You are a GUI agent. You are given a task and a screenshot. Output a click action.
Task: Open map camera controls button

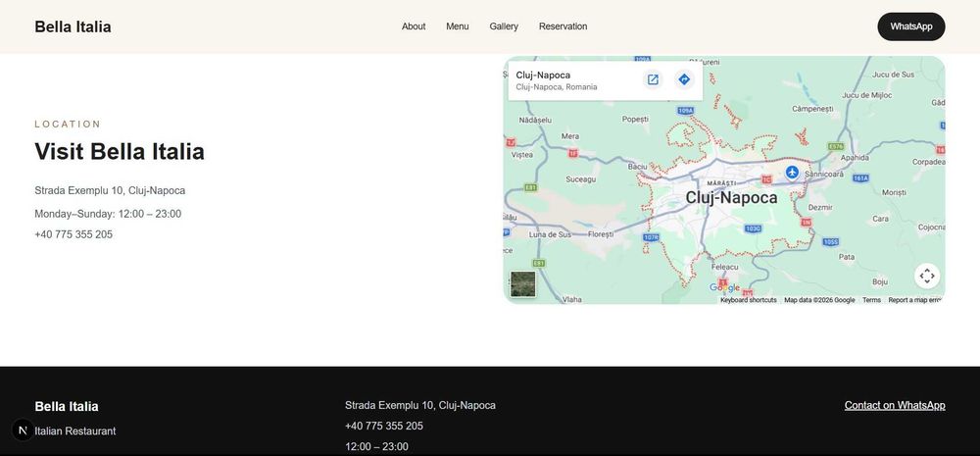[x=927, y=276]
